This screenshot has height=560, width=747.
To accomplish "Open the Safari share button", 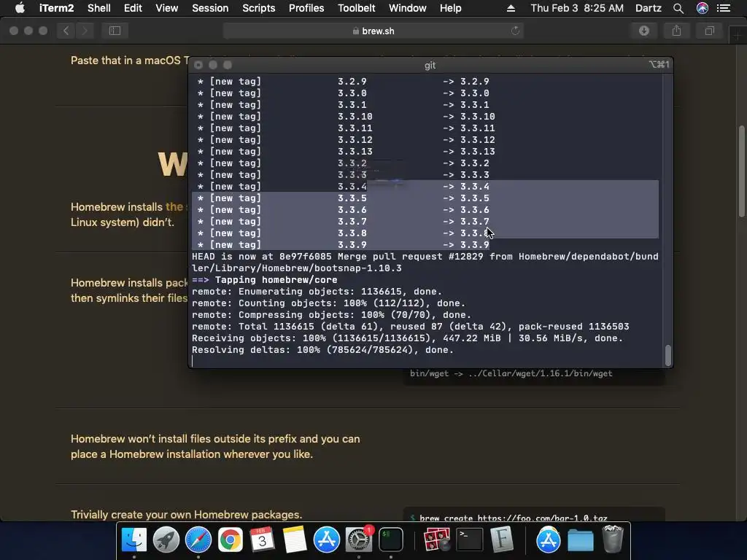I will [676, 31].
